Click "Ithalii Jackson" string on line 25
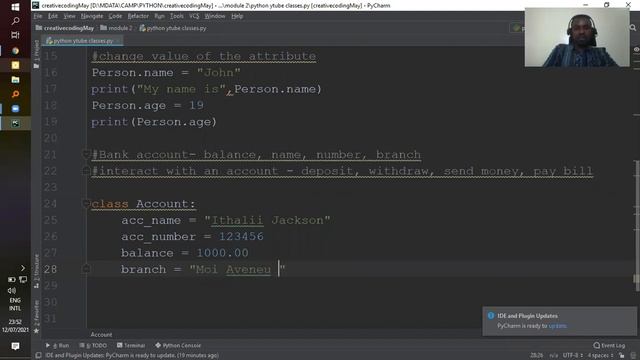Image resolution: width=640 pixels, height=360 pixels. (267, 220)
